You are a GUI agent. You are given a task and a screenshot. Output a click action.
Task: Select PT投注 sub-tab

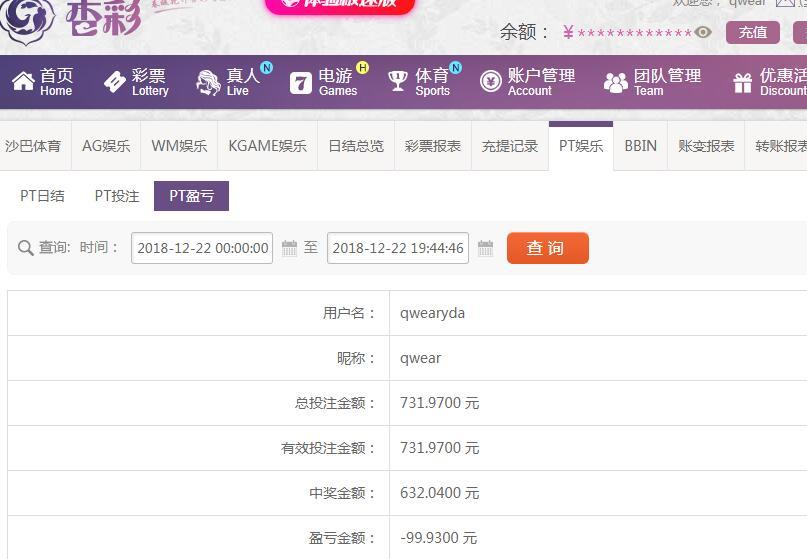(x=117, y=196)
